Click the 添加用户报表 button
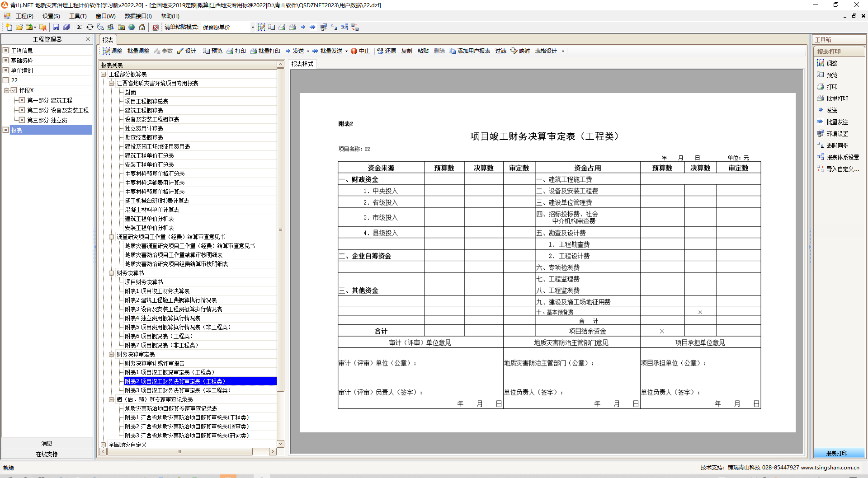The width and height of the screenshot is (868, 478). [469, 51]
